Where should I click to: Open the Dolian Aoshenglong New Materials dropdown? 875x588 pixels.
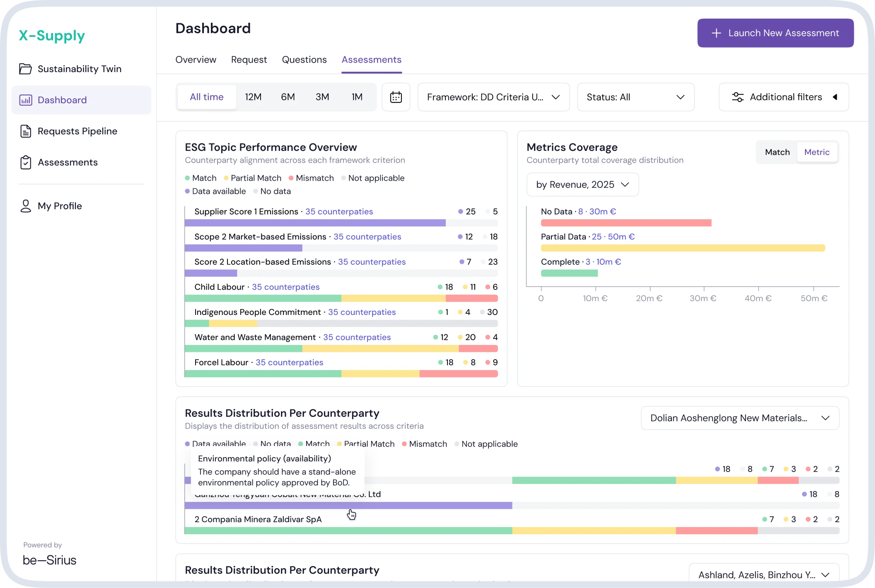point(740,418)
